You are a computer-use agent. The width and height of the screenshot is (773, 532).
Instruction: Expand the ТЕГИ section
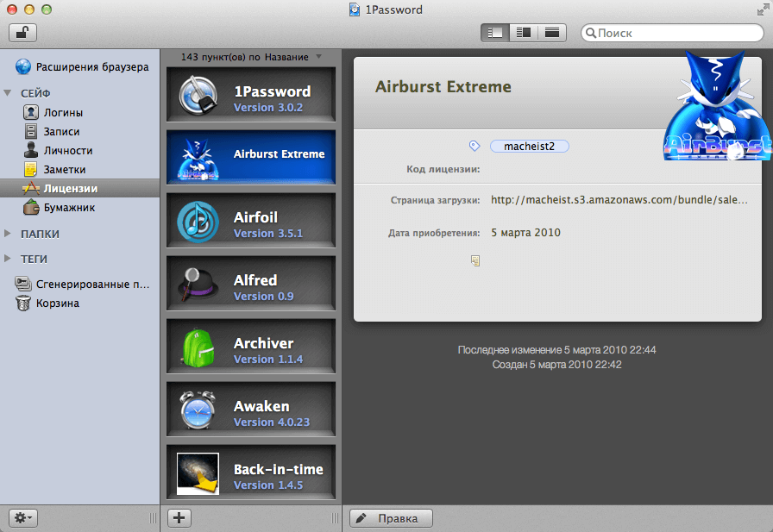(8, 259)
